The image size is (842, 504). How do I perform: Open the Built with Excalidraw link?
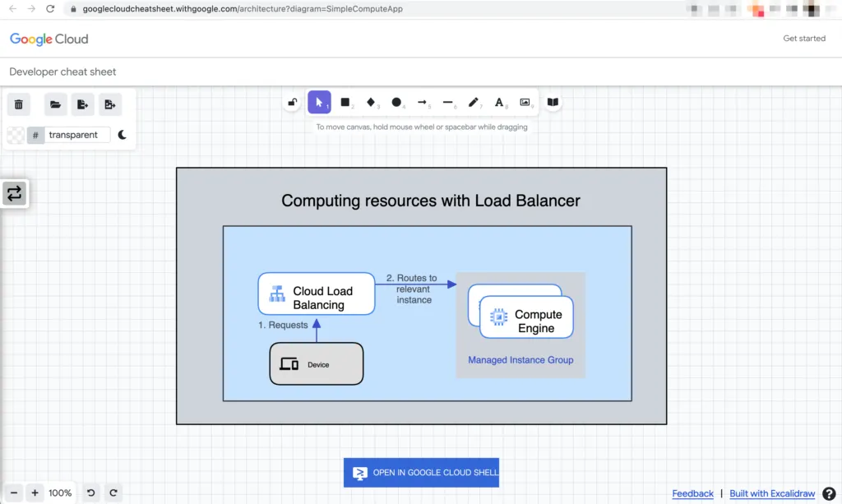pyautogui.click(x=772, y=493)
